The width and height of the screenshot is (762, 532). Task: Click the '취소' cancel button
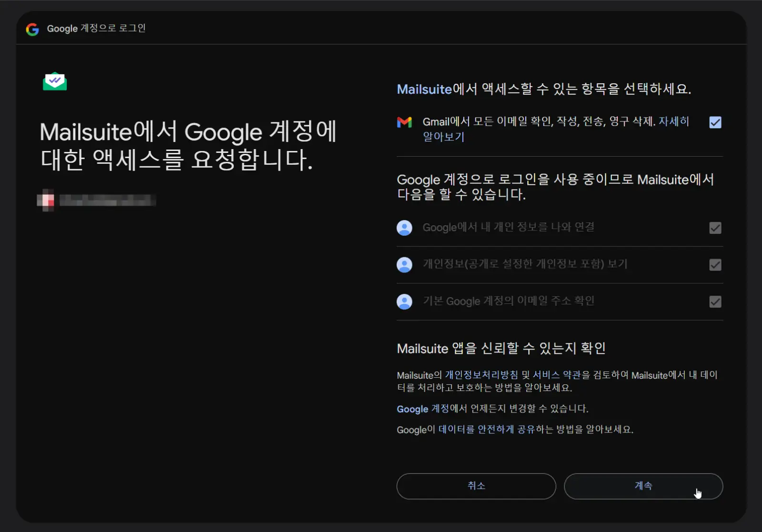[x=476, y=486]
